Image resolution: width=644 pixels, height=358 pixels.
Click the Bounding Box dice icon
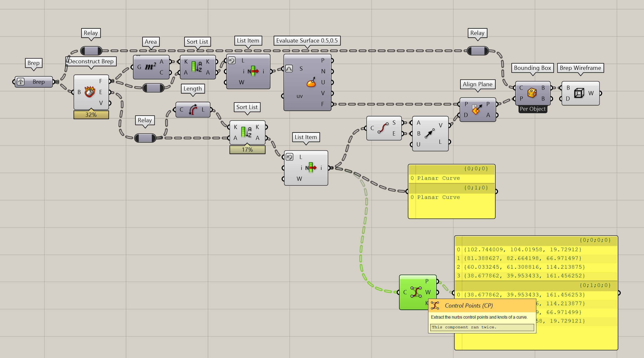click(532, 93)
